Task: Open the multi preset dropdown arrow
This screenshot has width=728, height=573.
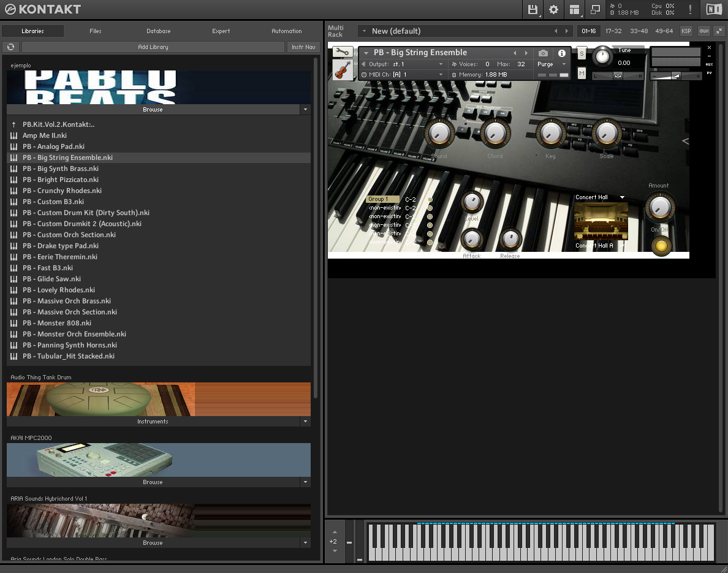Action: point(364,31)
